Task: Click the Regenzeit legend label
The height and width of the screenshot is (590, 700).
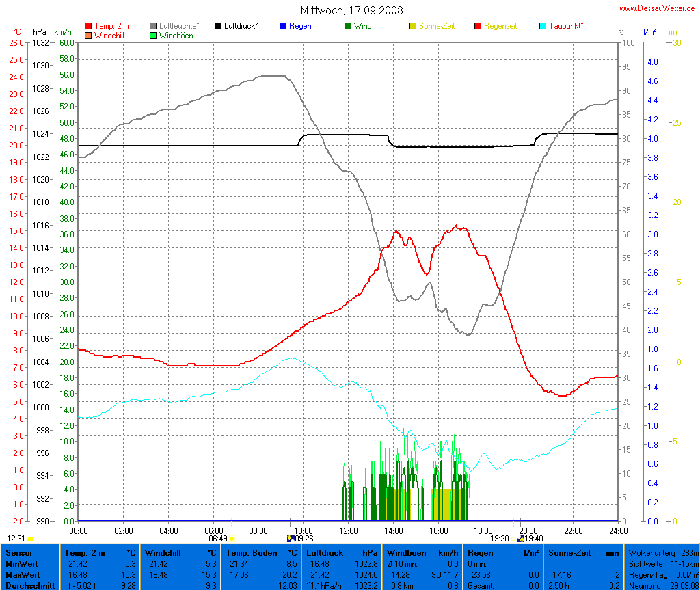Action: click(x=500, y=26)
